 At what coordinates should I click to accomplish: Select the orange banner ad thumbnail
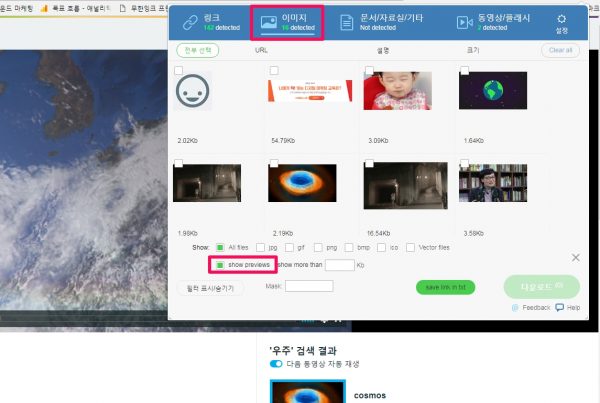(x=310, y=91)
